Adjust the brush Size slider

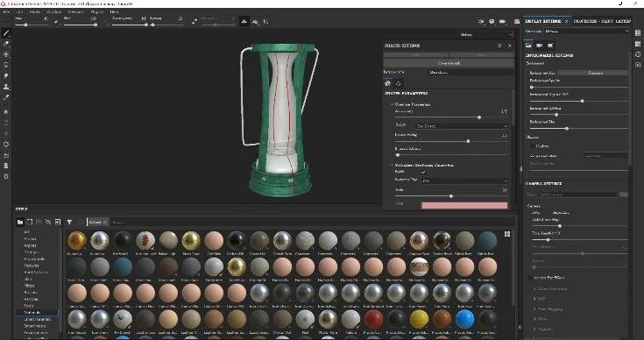(x=32, y=25)
